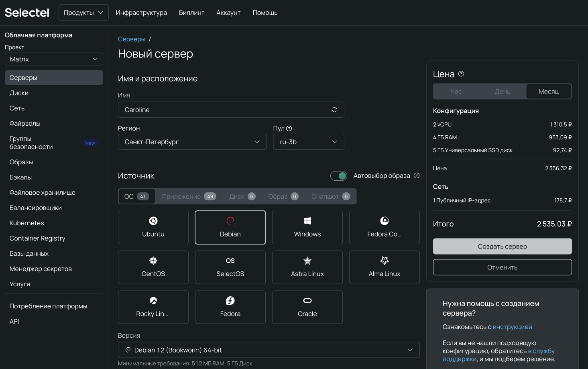Switch to the ОС source tab
The width and height of the screenshot is (588, 369).
tap(137, 196)
